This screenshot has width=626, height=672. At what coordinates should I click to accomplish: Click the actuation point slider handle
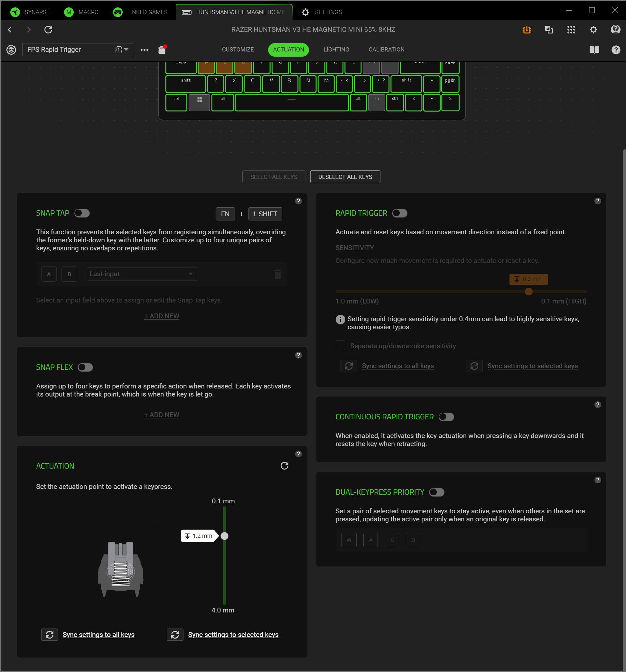[x=224, y=536]
